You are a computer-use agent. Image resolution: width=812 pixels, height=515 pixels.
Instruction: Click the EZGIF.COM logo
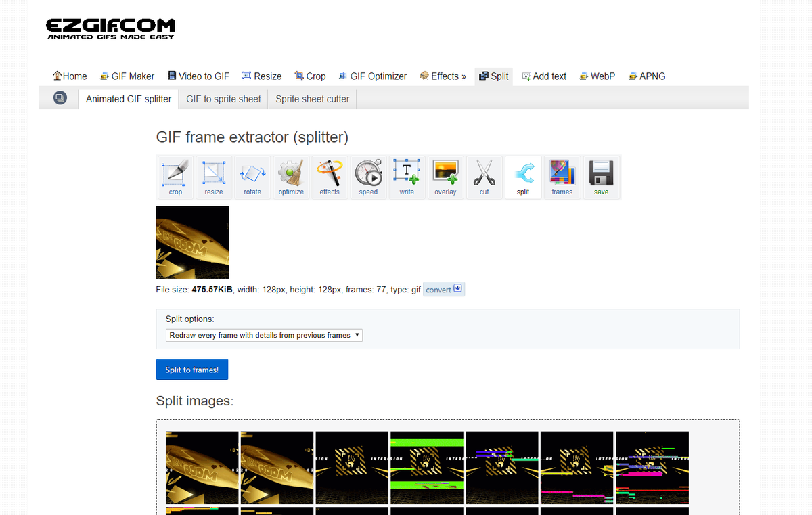(110, 28)
